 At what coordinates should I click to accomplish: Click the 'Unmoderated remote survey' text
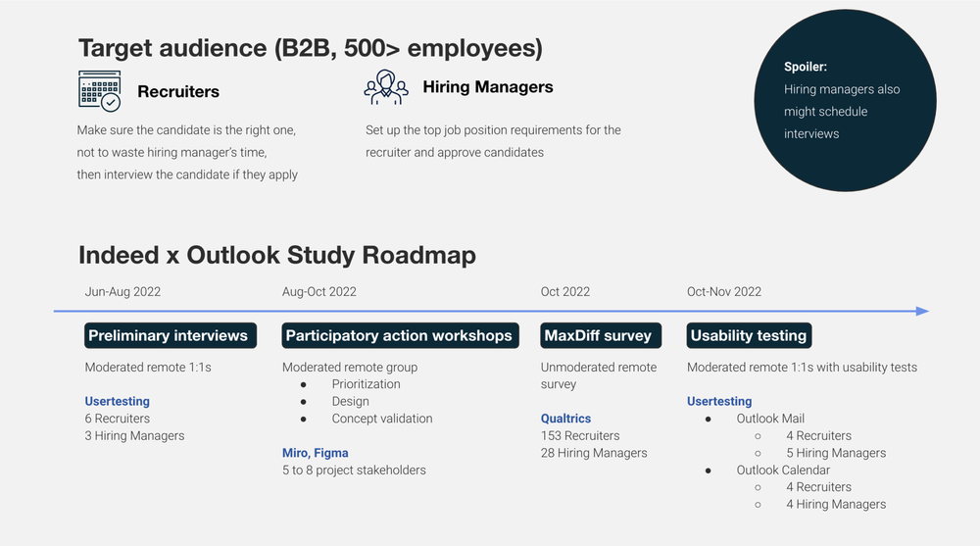599,375
